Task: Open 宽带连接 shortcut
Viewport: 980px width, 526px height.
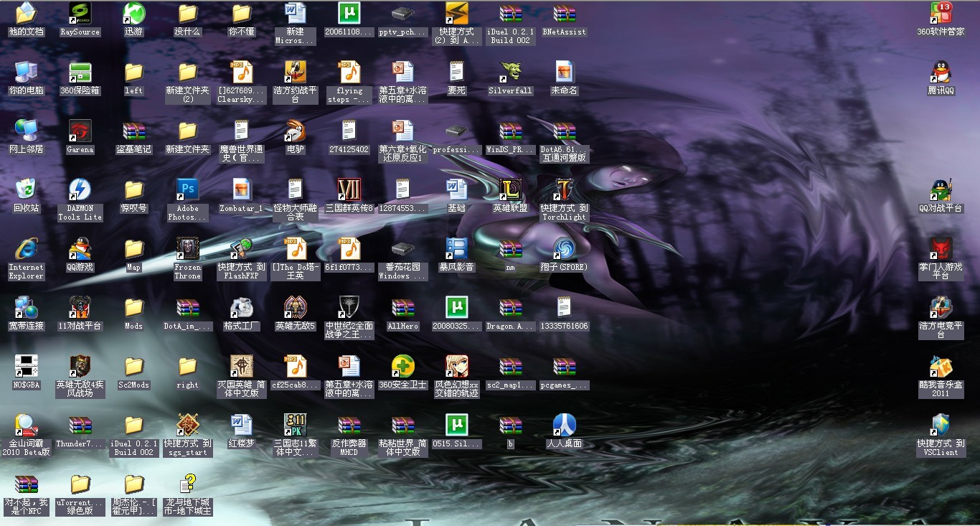Action: click(26, 307)
